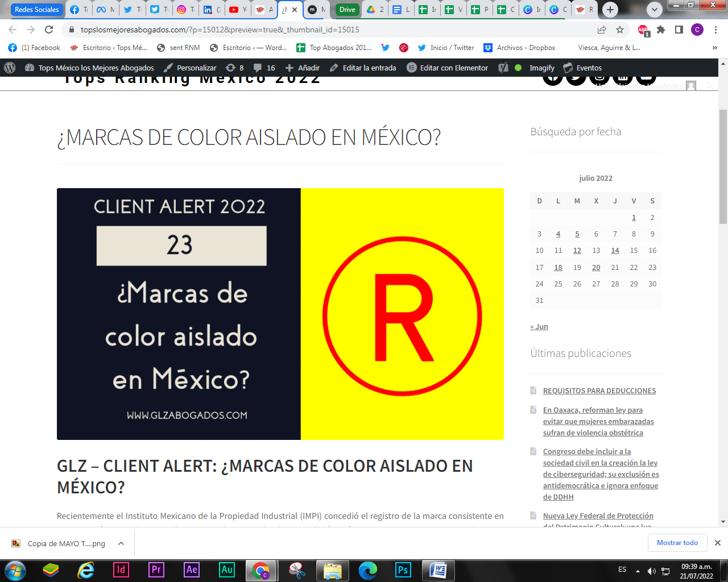Toggle the Chrome side panel icon
Screen dimensions: 728x582
coord(679,30)
